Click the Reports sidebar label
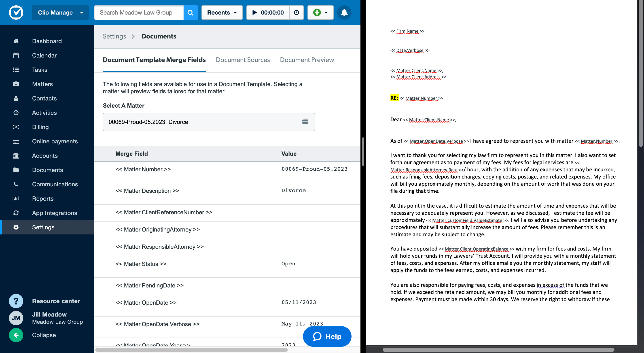 pos(43,198)
